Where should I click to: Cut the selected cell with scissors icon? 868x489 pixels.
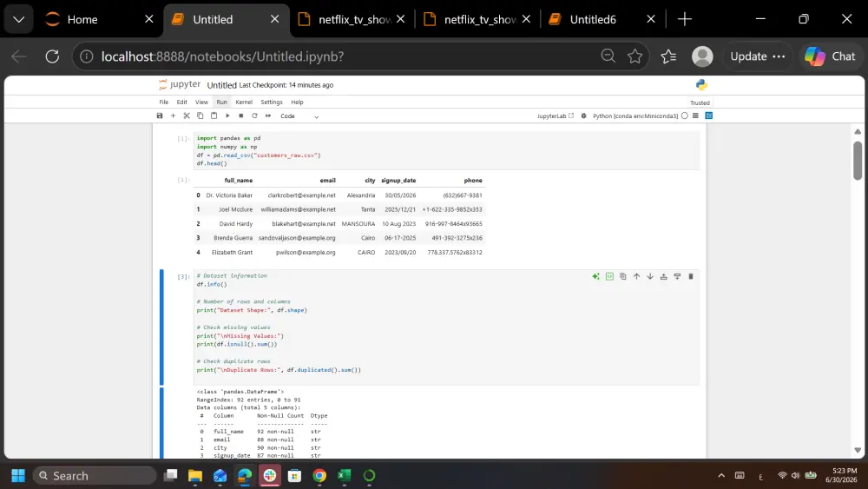click(187, 116)
